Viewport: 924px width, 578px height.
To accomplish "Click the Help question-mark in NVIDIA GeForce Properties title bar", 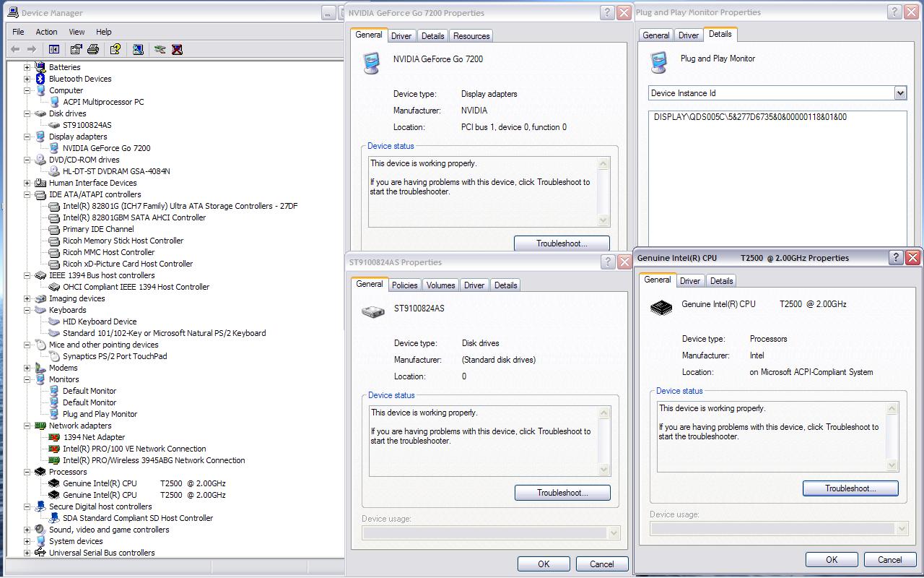I will pyautogui.click(x=608, y=12).
